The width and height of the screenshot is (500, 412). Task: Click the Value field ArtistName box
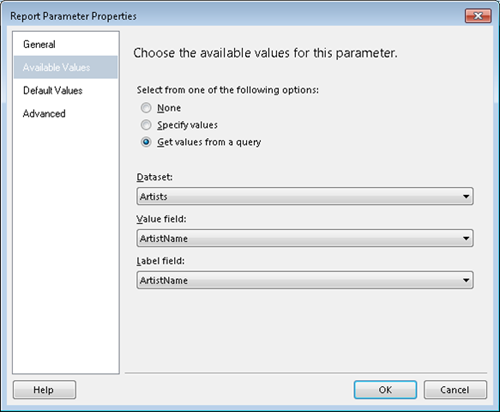point(305,238)
